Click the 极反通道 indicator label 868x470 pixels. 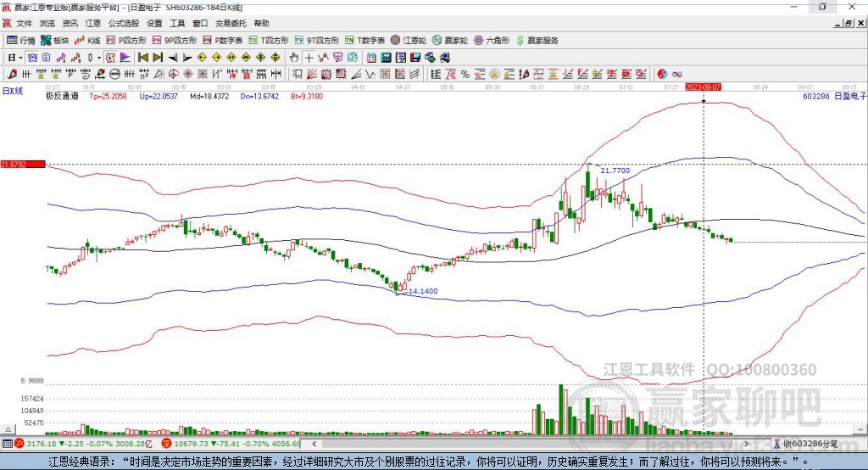[x=62, y=96]
